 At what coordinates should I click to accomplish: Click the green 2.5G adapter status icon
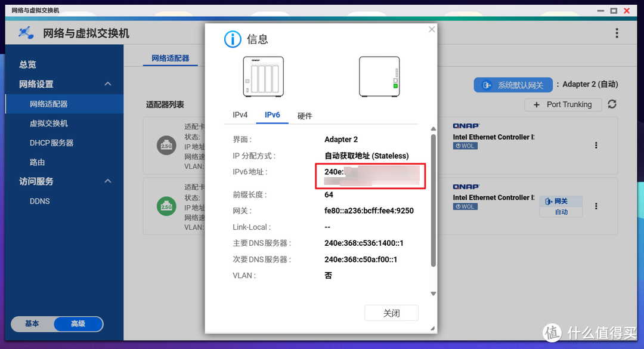tap(166, 206)
